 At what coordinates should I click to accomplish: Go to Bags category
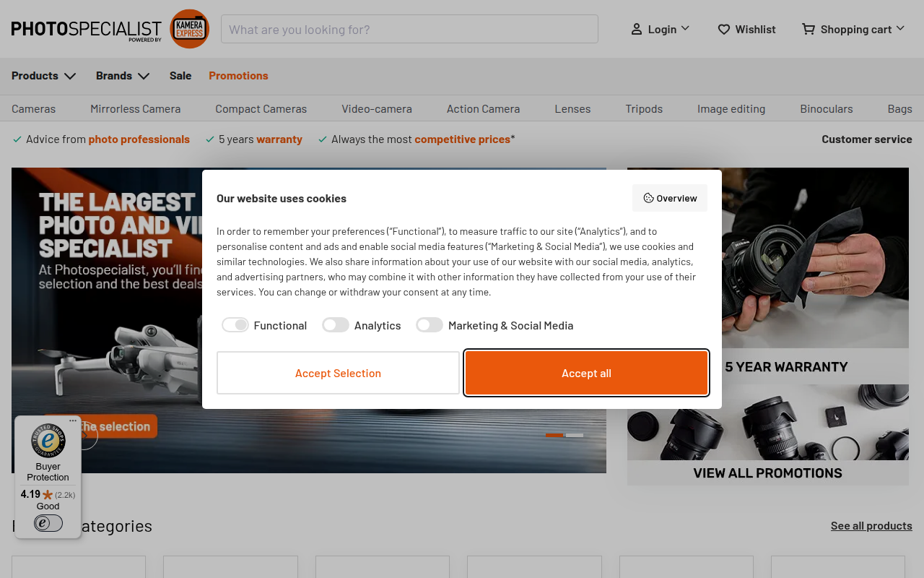click(900, 109)
